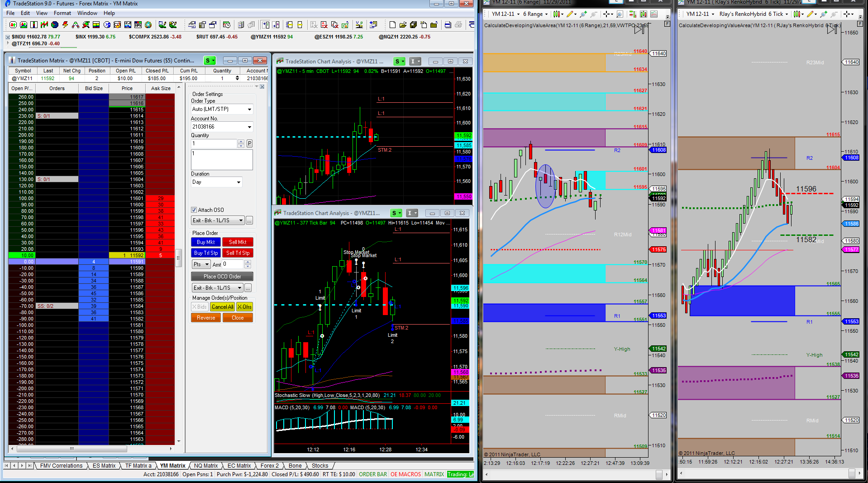
Task: Open workspace using the open folder icon
Action: (x=403, y=25)
